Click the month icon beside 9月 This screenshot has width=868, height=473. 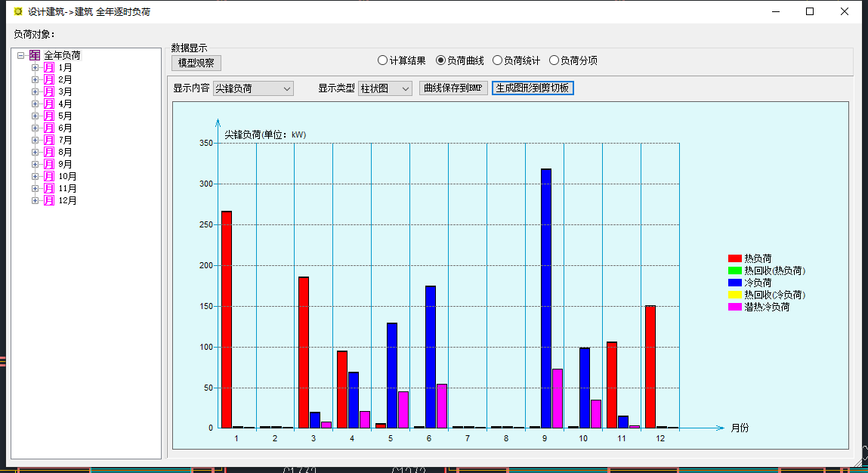point(48,164)
